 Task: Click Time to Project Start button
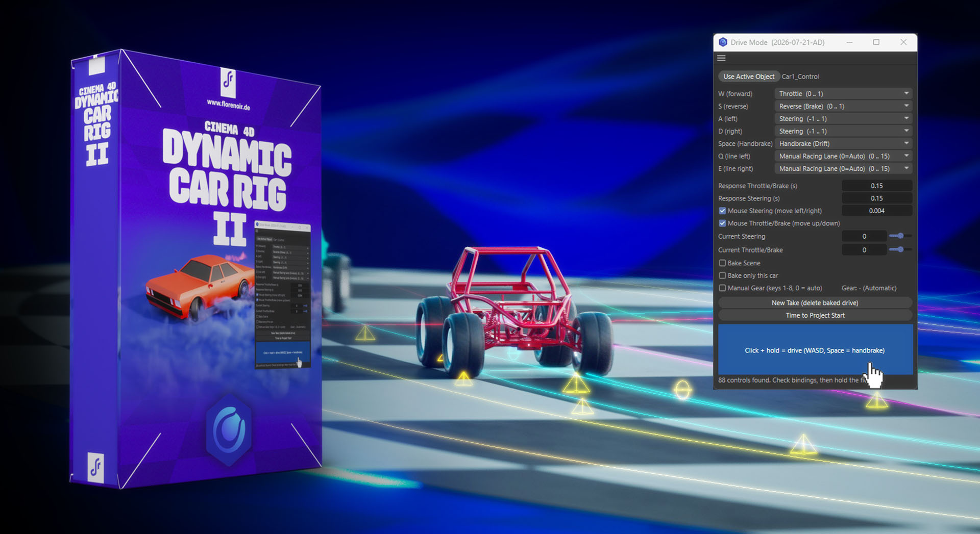click(815, 315)
